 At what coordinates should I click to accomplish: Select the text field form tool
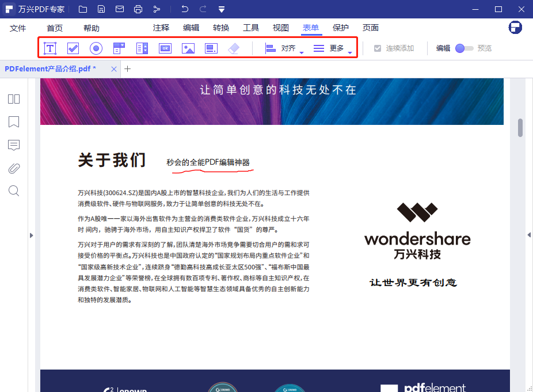(x=51, y=48)
